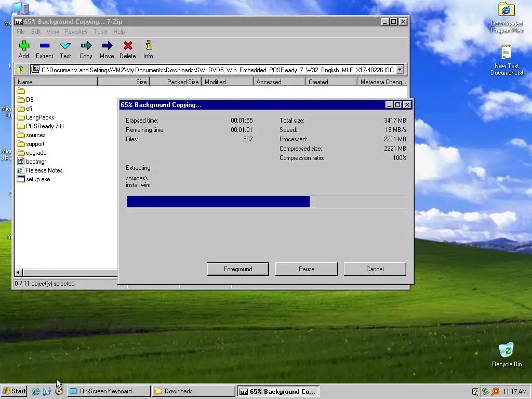The width and height of the screenshot is (532, 399).
Task: Click the Windows Media Player Quick Launch icon
Action: tap(59, 391)
